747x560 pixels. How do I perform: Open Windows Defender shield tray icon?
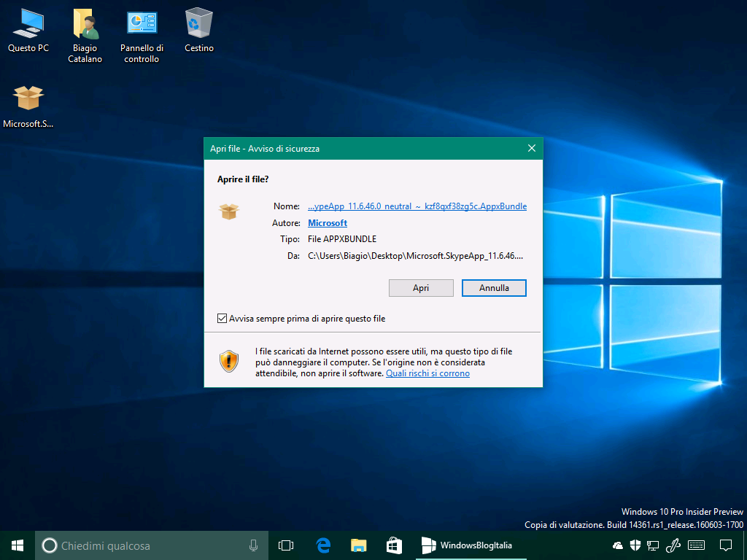[x=635, y=545]
